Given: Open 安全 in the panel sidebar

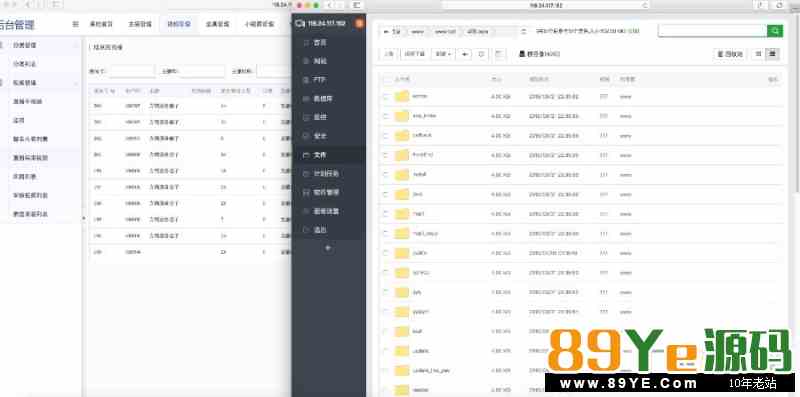Looking at the screenshot, I should point(329,136).
